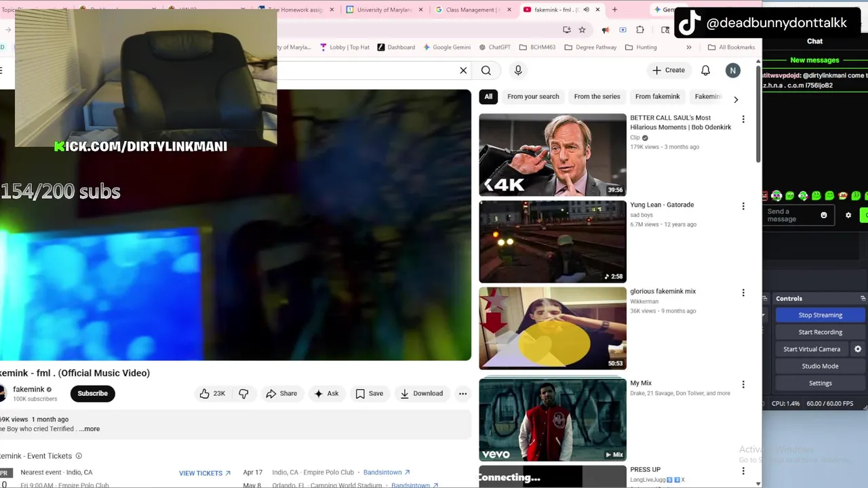Image resolution: width=868 pixels, height=488 pixels.
Task: Select the All filter chip
Action: pyautogui.click(x=488, y=96)
